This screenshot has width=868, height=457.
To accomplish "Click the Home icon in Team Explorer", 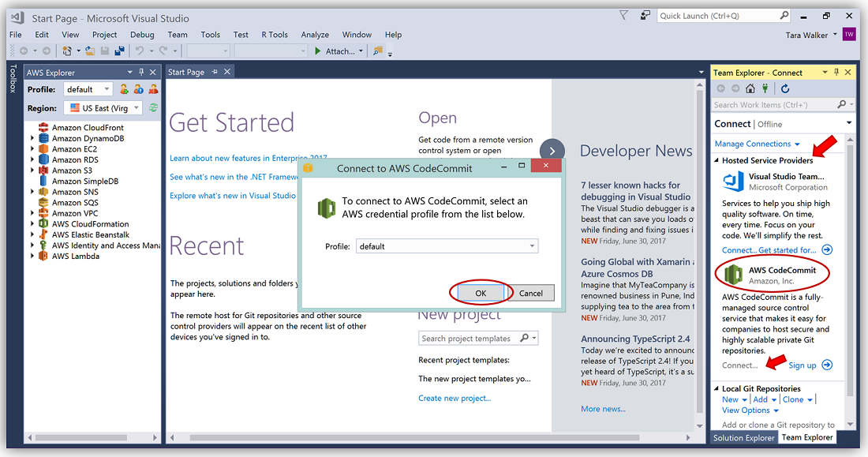I will 750,88.
